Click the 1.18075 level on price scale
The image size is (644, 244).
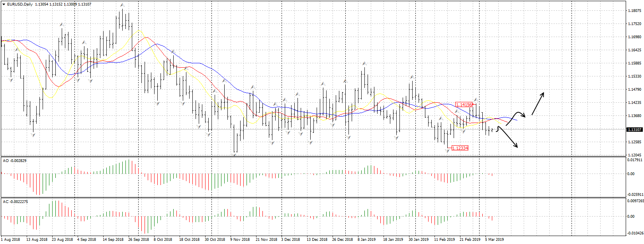[634, 11]
